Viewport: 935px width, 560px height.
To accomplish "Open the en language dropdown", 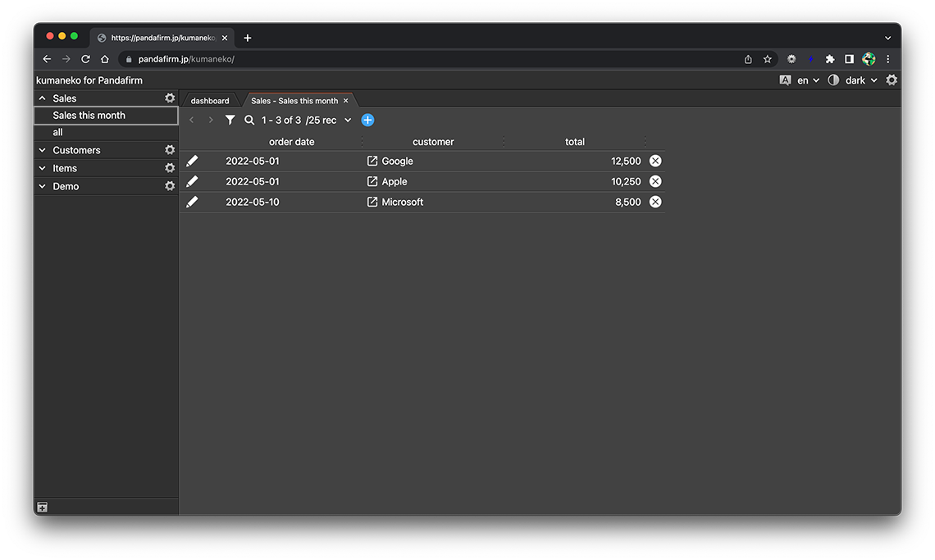I will [x=807, y=80].
